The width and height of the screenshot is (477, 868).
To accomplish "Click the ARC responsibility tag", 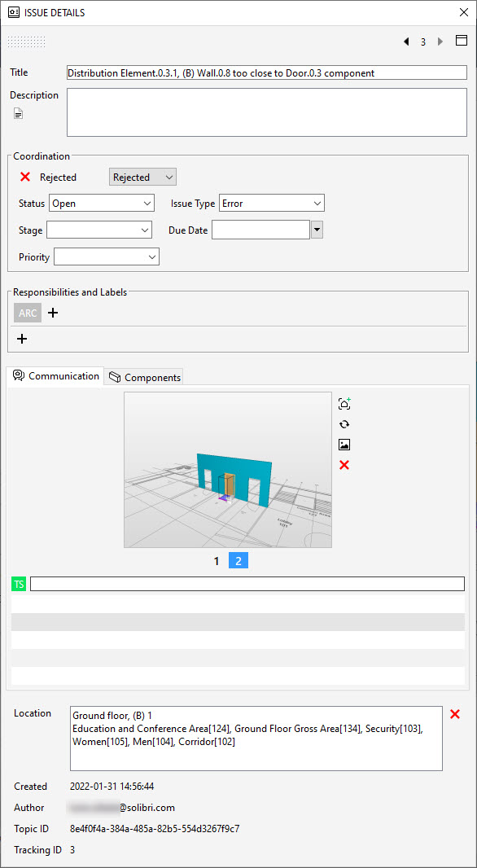I will 28,313.
